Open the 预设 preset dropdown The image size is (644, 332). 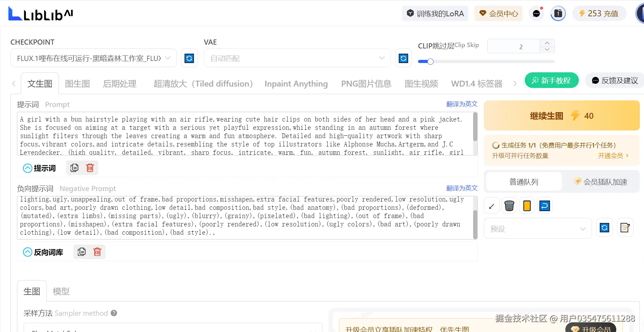tap(538, 228)
